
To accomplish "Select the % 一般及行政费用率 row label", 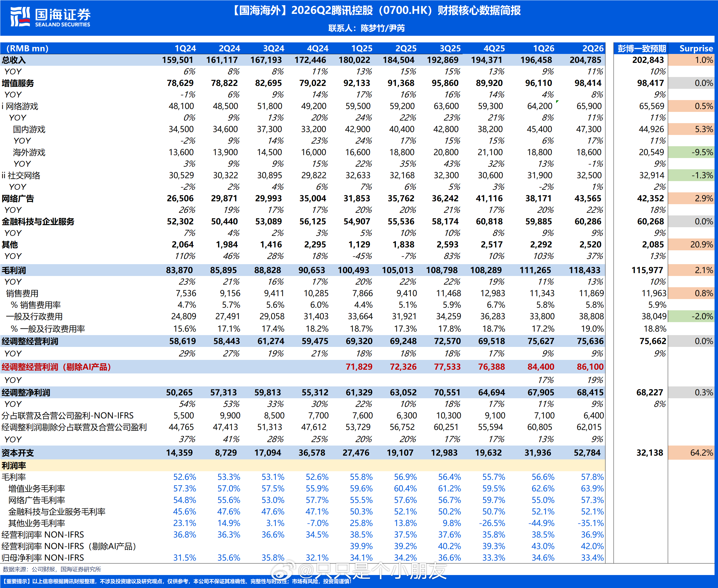I will pyautogui.click(x=48, y=329).
